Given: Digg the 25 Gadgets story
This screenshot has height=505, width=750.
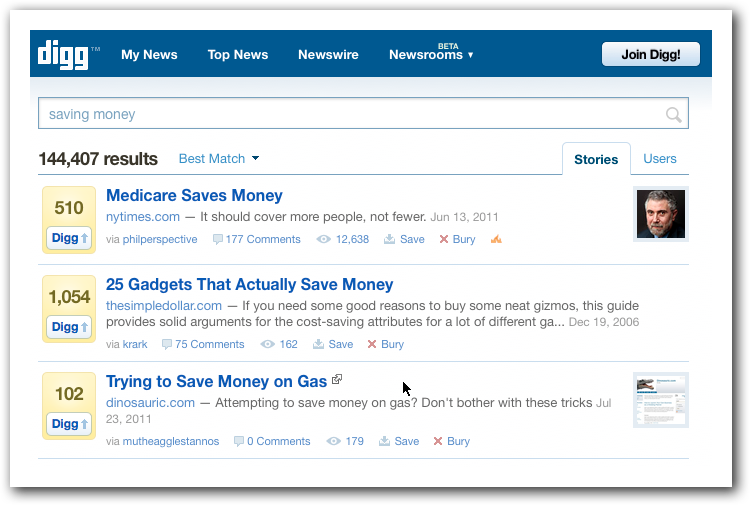Looking at the screenshot, I should click(x=69, y=327).
